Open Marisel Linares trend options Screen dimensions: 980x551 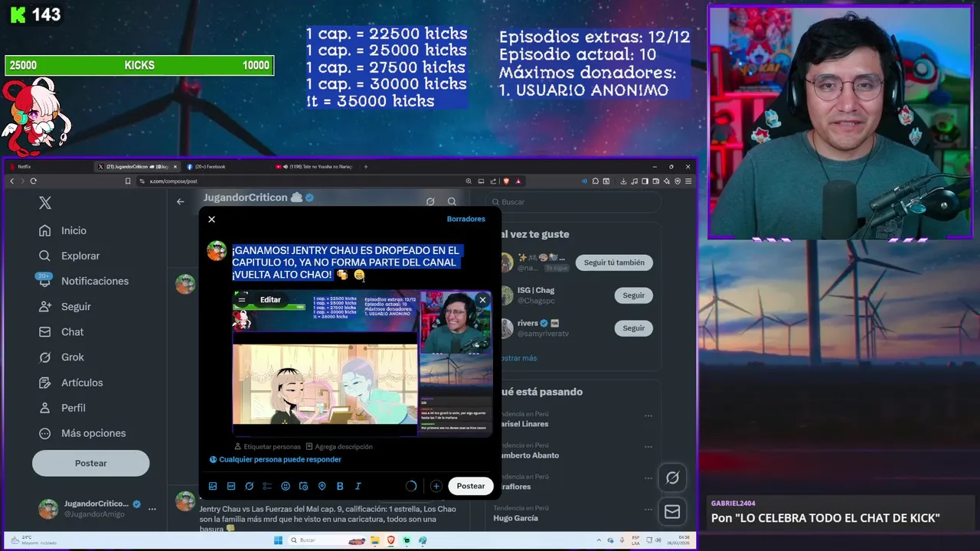[x=648, y=416]
